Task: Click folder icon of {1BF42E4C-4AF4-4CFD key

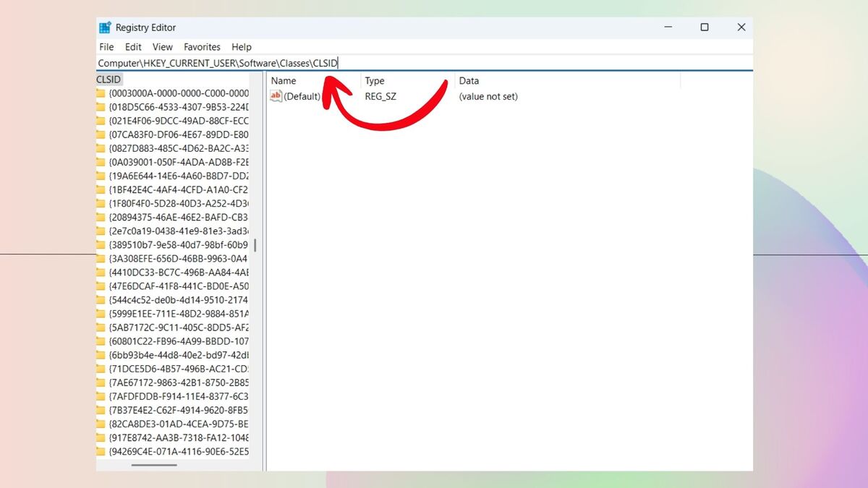Action: 101,189
